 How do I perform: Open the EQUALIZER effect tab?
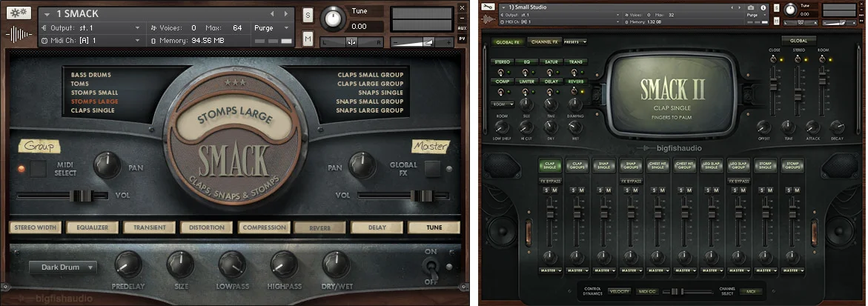[93, 227]
